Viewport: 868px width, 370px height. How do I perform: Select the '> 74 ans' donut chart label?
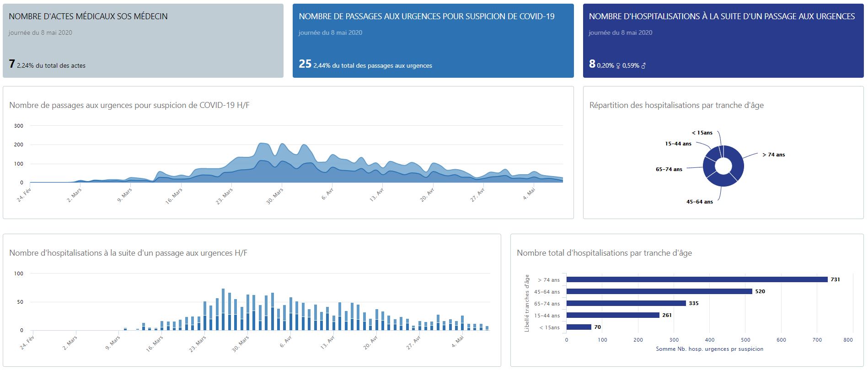point(773,155)
